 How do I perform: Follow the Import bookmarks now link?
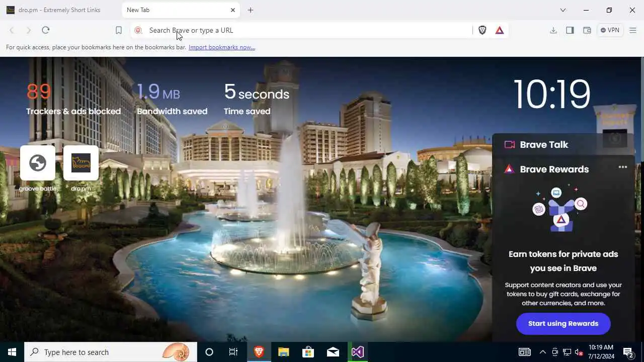tap(222, 47)
